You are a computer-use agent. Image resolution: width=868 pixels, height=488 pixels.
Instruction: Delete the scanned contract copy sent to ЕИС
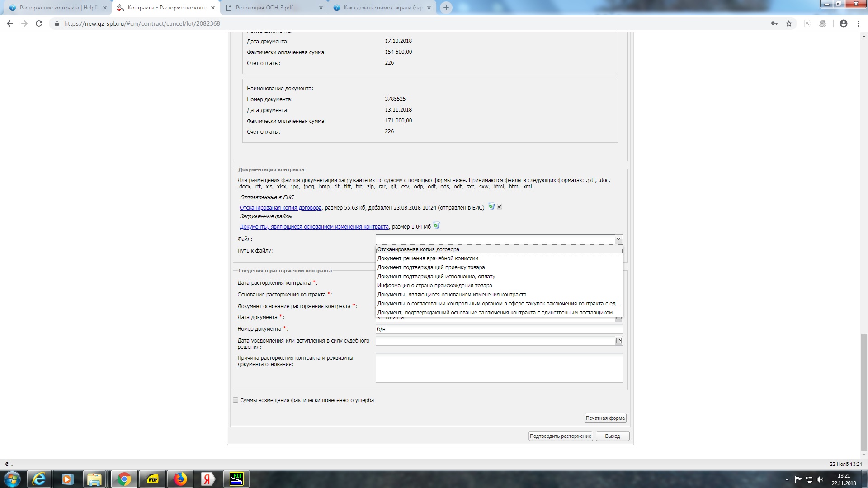491,207
